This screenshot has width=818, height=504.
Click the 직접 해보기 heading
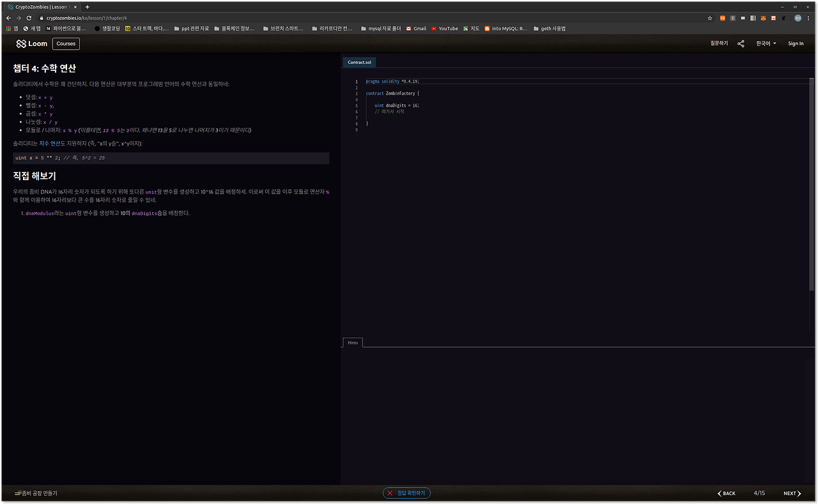click(x=35, y=176)
